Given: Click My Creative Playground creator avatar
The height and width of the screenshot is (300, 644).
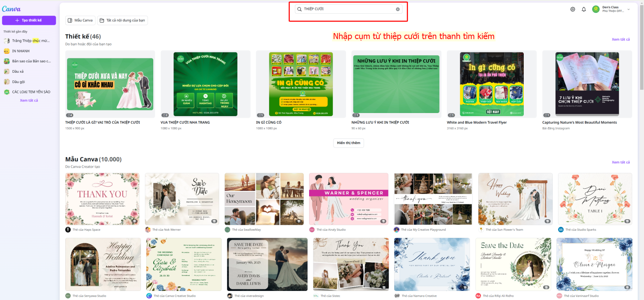Looking at the screenshot, I should coord(397,230).
